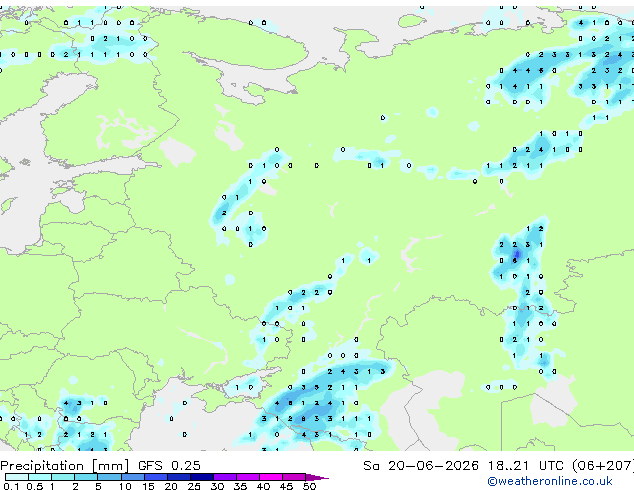This screenshot has height=490, width=634.
Task: Click the "0.5" legend scale label
Action: click(34, 486)
